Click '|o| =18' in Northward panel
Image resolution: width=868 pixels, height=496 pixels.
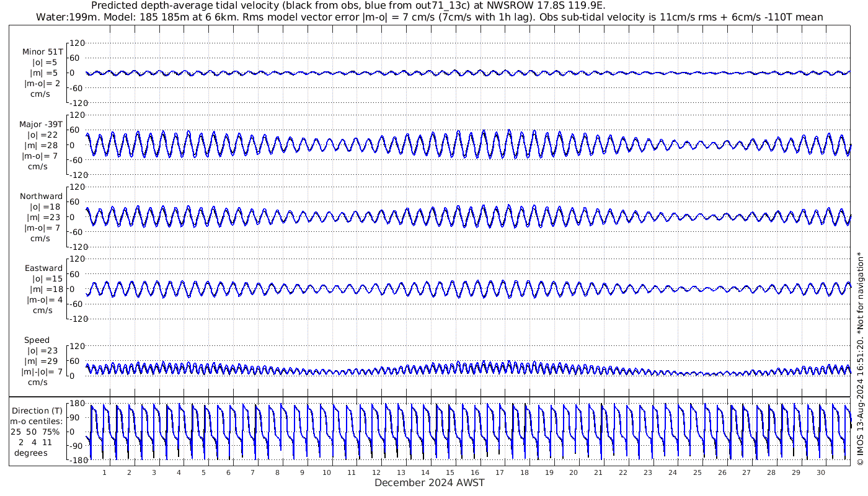click(x=45, y=206)
